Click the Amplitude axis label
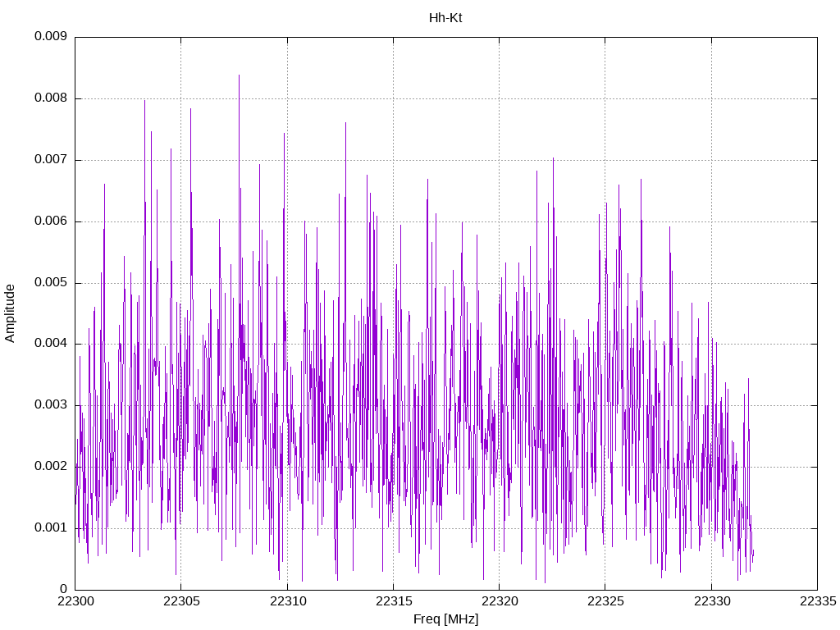This screenshot has width=840, height=630. [10, 313]
